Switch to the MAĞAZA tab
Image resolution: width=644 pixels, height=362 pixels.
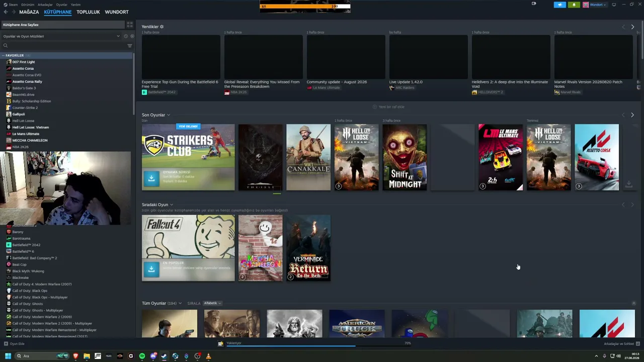(29, 12)
